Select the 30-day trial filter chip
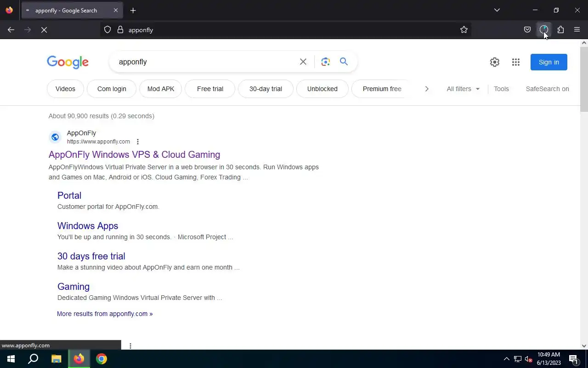 266,89
